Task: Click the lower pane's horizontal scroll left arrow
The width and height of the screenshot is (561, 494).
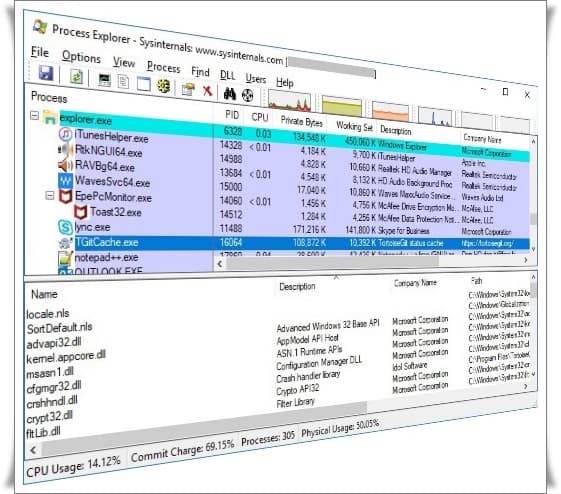Action: [x=33, y=450]
